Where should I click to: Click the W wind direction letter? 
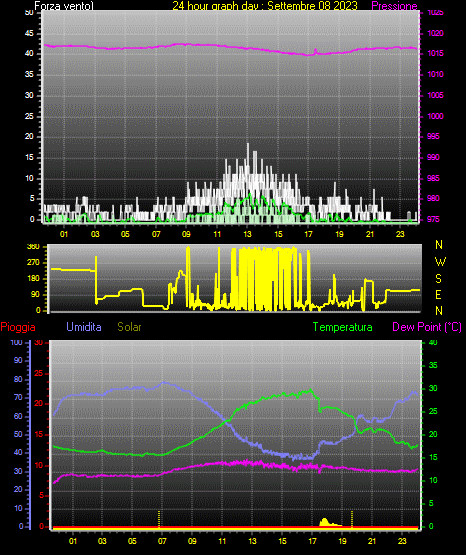440,262
